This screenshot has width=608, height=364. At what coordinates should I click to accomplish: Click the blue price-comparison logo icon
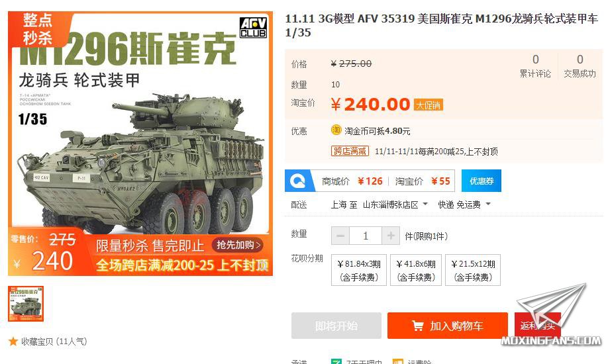click(298, 181)
